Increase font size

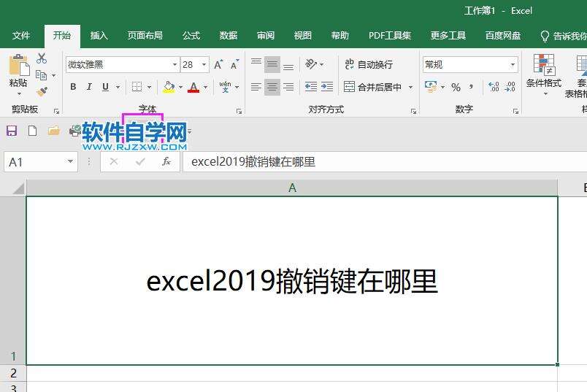pos(218,65)
